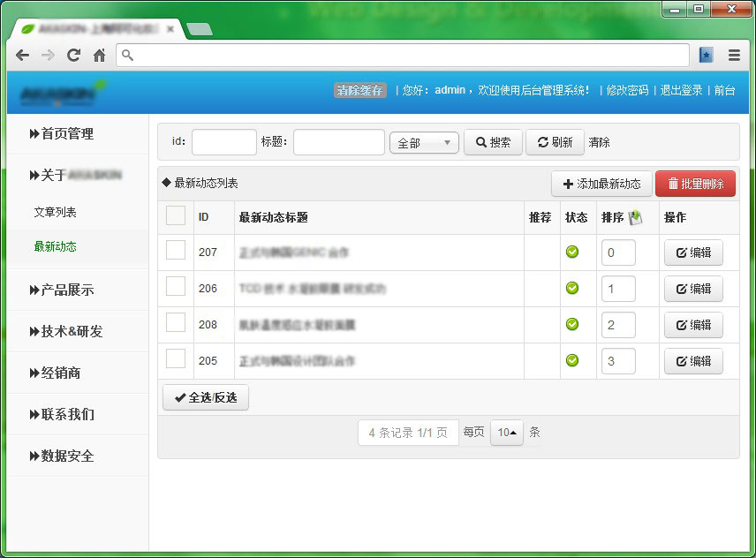Click the green status icon for ID 207

pos(572,253)
